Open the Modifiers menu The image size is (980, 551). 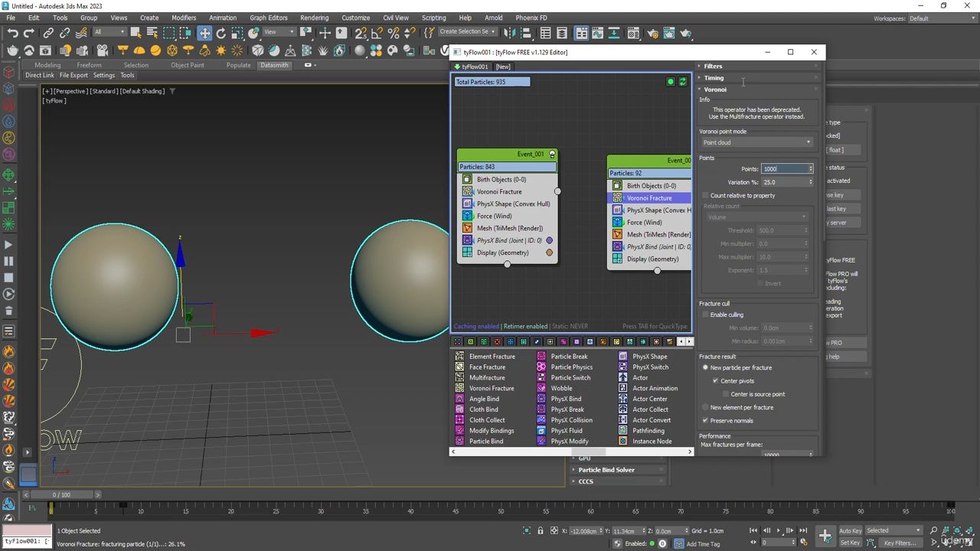pos(184,18)
